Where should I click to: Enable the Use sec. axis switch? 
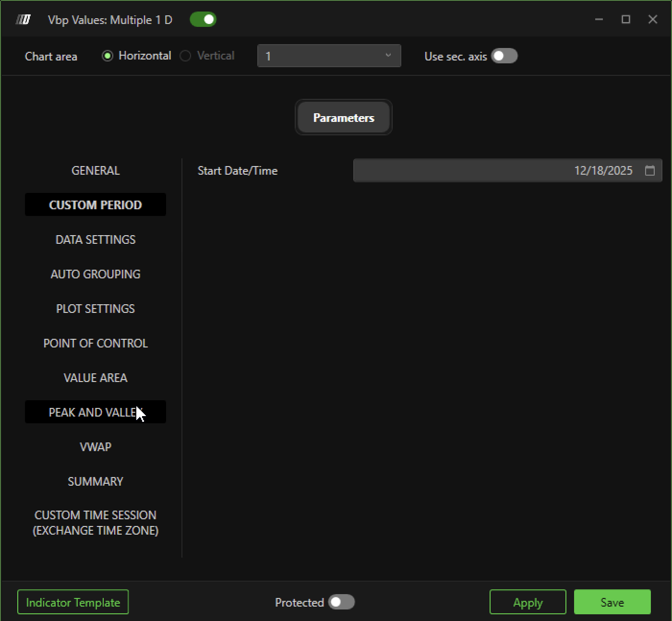coord(504,56)
